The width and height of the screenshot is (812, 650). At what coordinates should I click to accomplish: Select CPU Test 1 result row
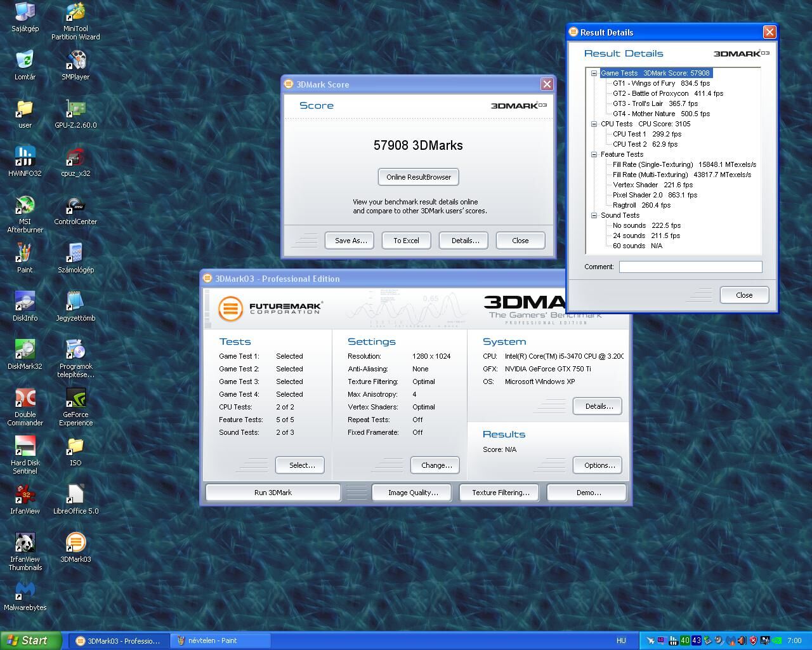[x=647, y=134]
